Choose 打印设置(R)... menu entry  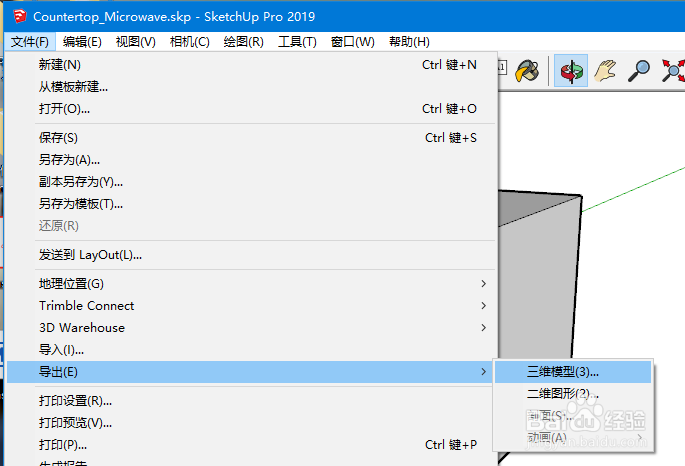coord(251,401)
